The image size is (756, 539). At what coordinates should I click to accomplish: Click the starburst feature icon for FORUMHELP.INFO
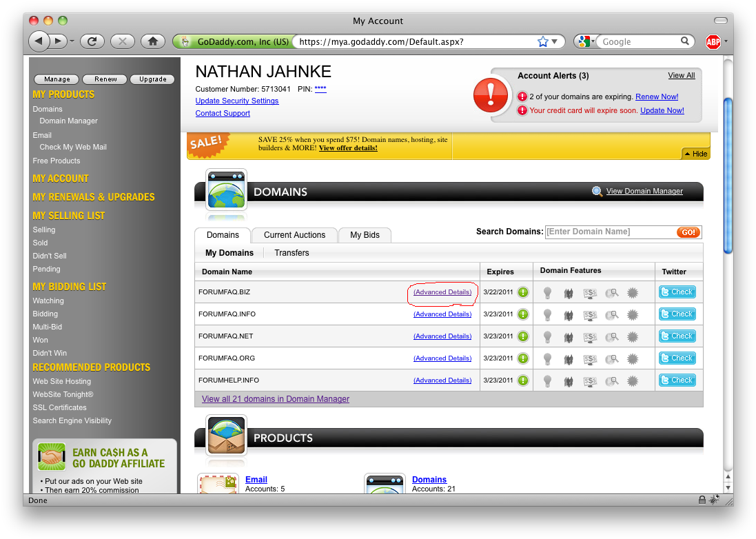pos(633,381)
